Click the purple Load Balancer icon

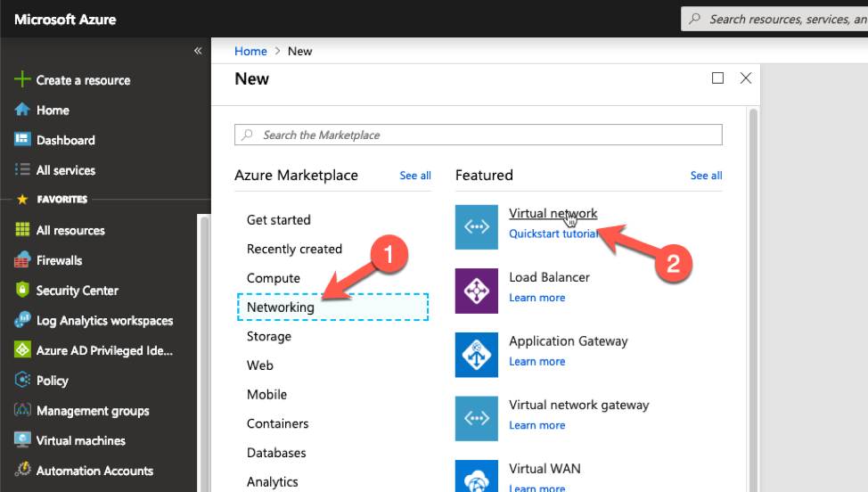point(476,291)
